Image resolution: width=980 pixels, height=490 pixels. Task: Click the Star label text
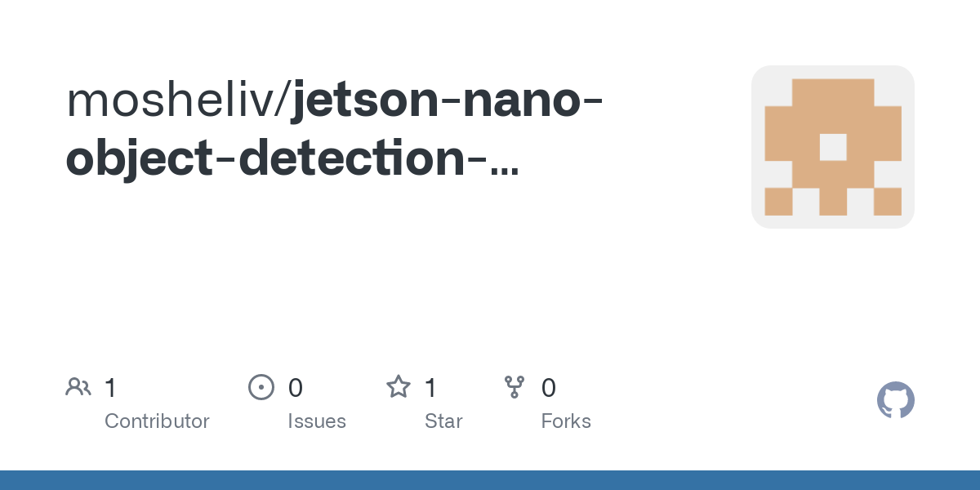(443, 421)
